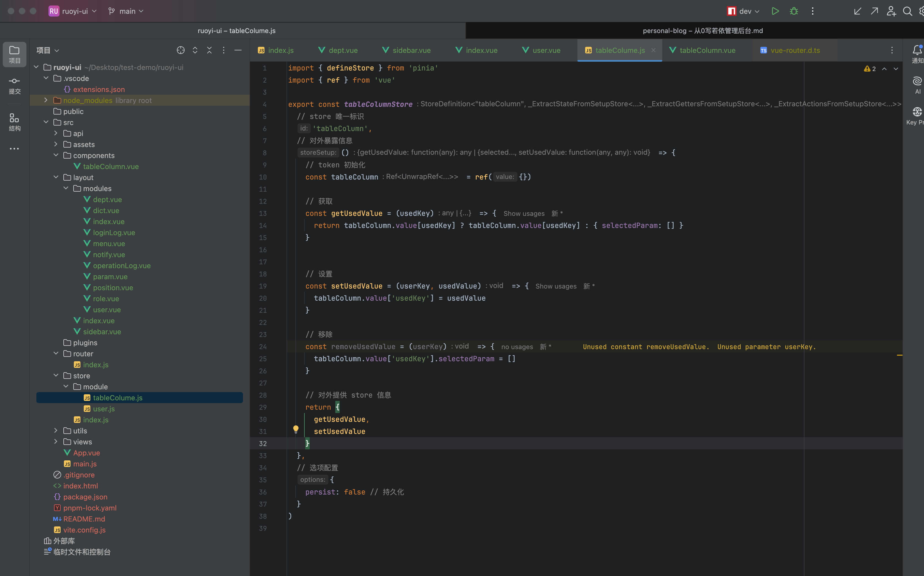Screen dimensions: 924x576
Task: Switch to personal-blog window tab
Action: (703, 31)
